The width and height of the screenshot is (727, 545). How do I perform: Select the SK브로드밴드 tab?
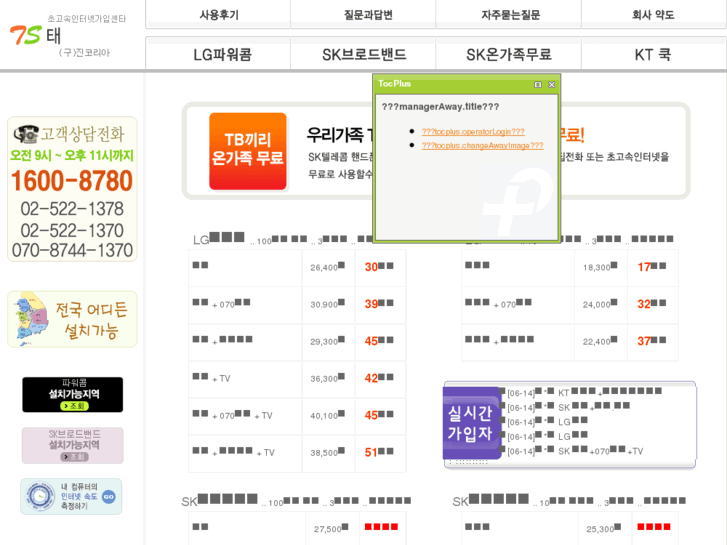click(364, 55)
